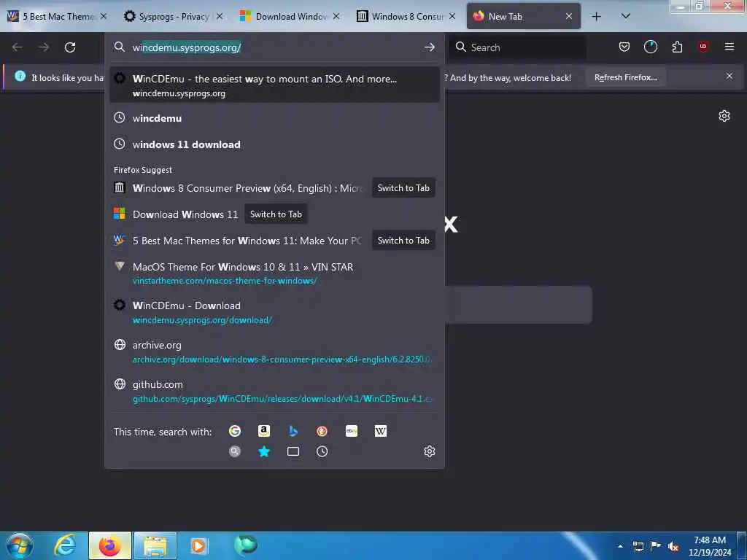Search this time with DuckDuckGo
Screen dimensions: 747x560
[x=322, y=431]
